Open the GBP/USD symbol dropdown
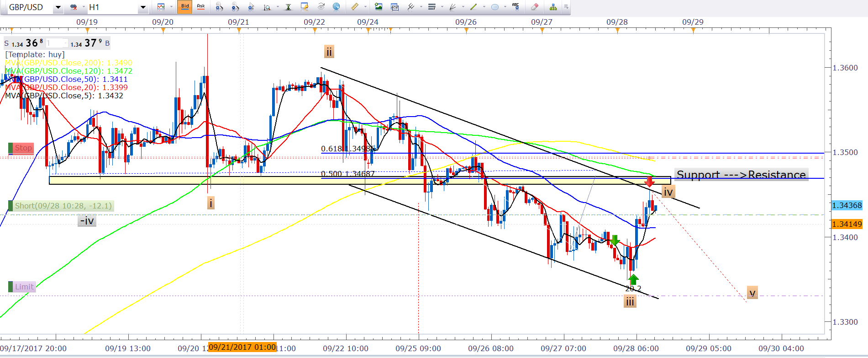This screenshot has height=358, width=868. [58, 7]
